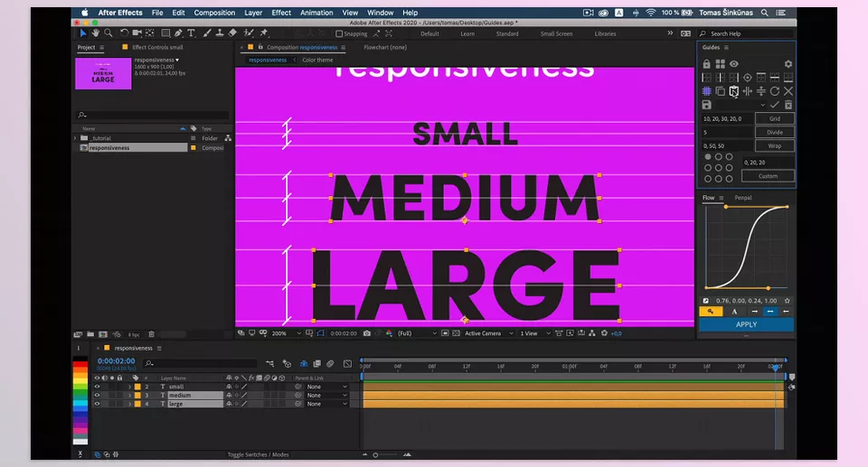Click the Spotlight search icon in menu bar
The height and width of the screenshot is (467, 868).
tap(765, 13)
